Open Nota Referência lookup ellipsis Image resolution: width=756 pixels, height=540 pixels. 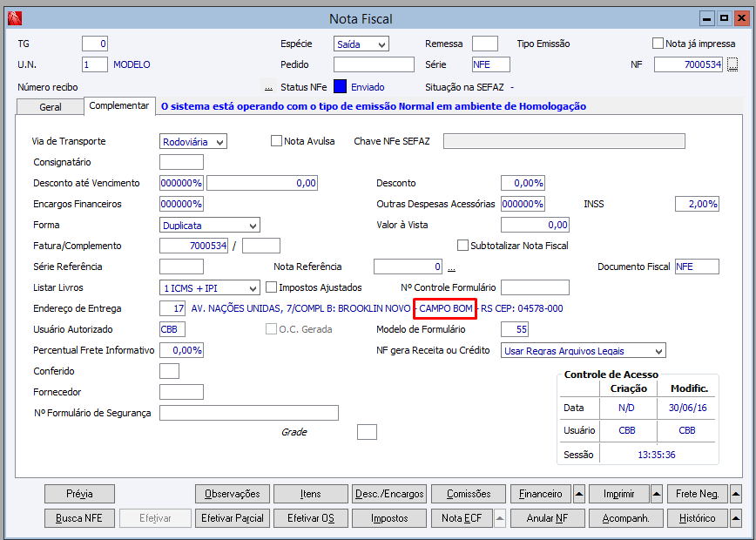(x=452, y=267)
